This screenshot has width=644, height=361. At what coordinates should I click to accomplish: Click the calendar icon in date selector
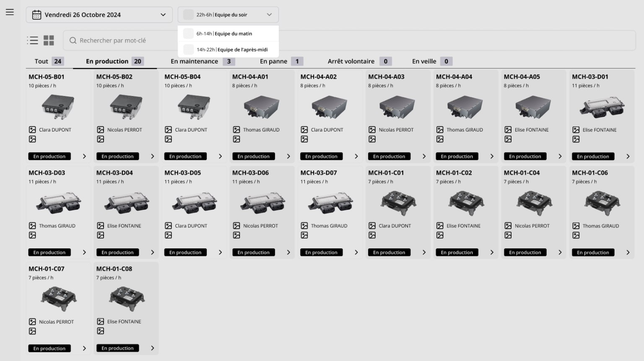[36, 15]
